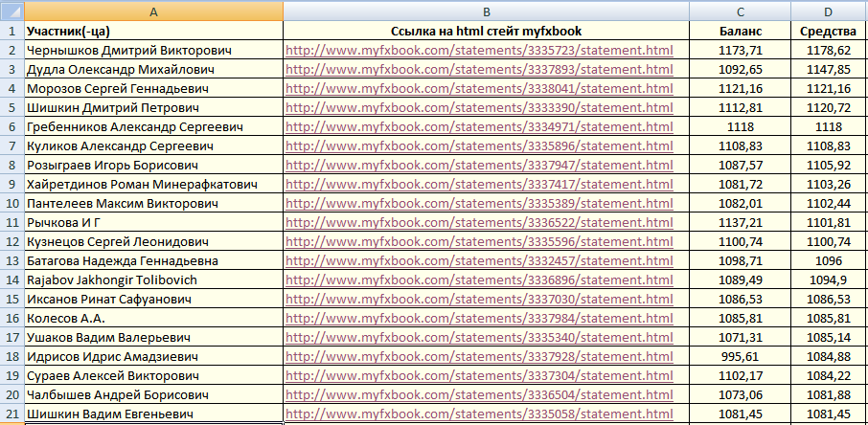Select cell 'Rajabov Jakhongir Tolibovich'
Viewport: 868px width, 425px height.
[154, 280]
